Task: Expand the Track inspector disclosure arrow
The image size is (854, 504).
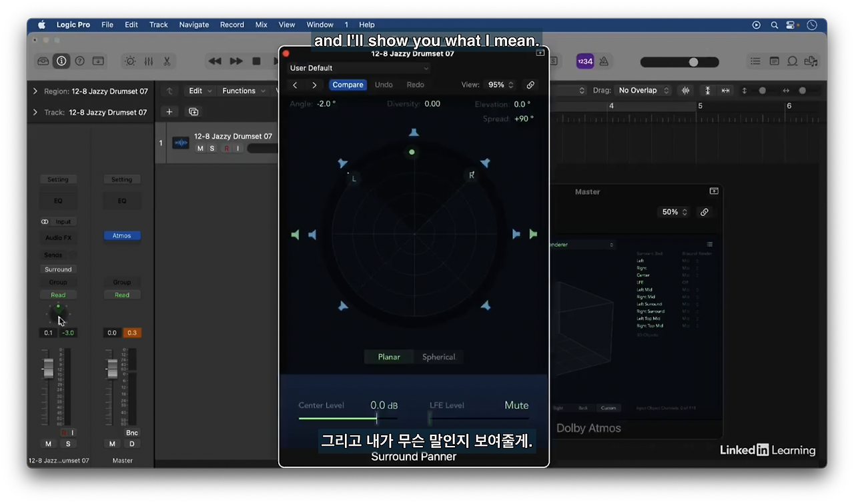Action: pos(35,113)
